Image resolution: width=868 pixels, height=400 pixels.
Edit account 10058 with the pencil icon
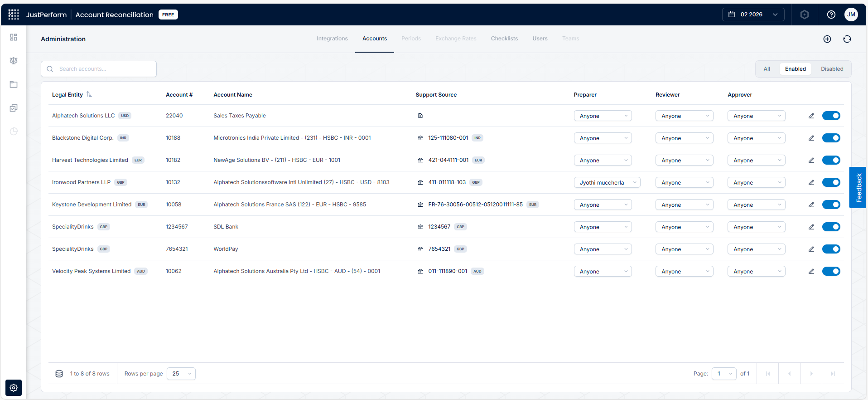pyautogui.click(x=811, y=205)
